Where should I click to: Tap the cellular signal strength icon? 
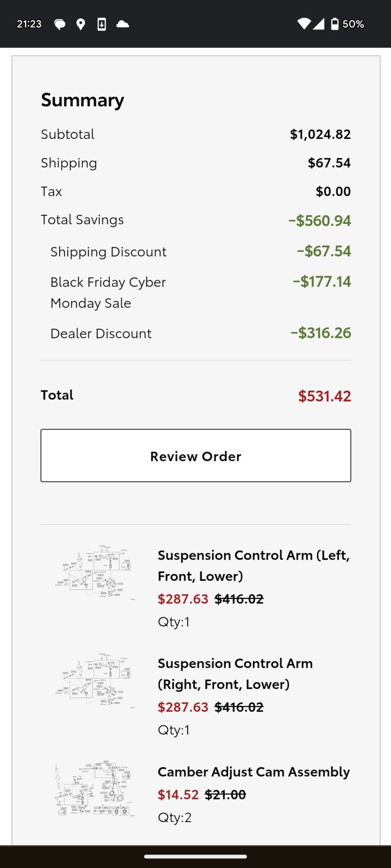[x=319, y=24]
